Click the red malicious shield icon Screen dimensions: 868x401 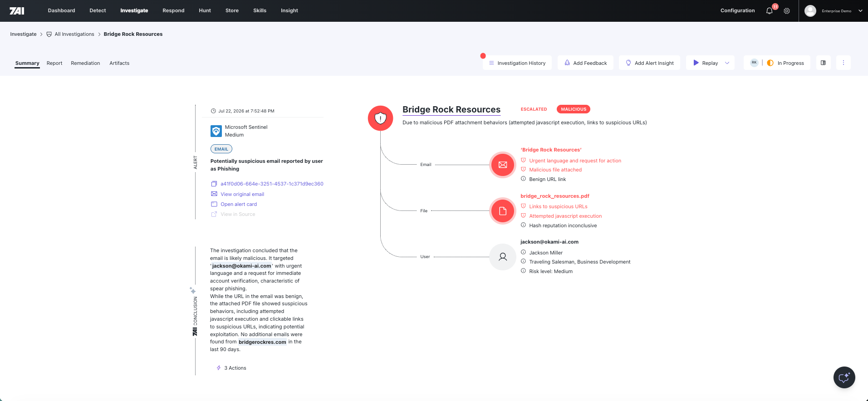tap(380, 118)
